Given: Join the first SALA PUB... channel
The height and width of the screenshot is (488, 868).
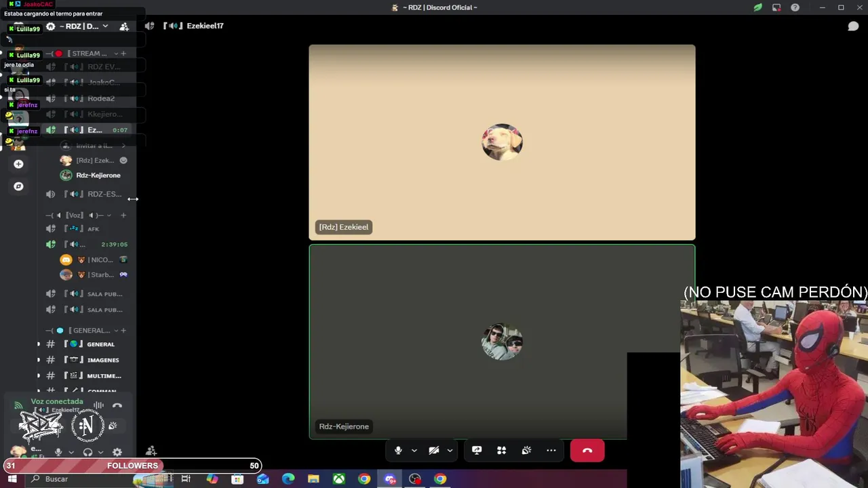Looking at the screenshot, I should [88, 294].
